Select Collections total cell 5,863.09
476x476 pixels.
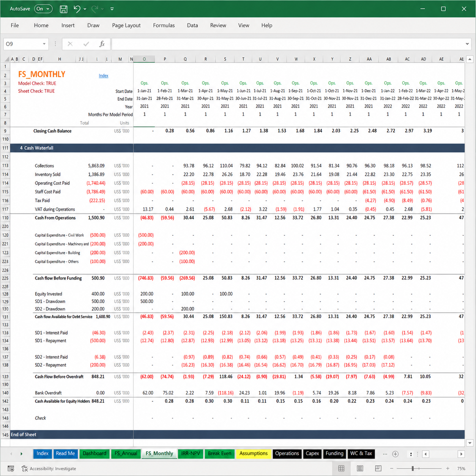click(x=96, y=166)
